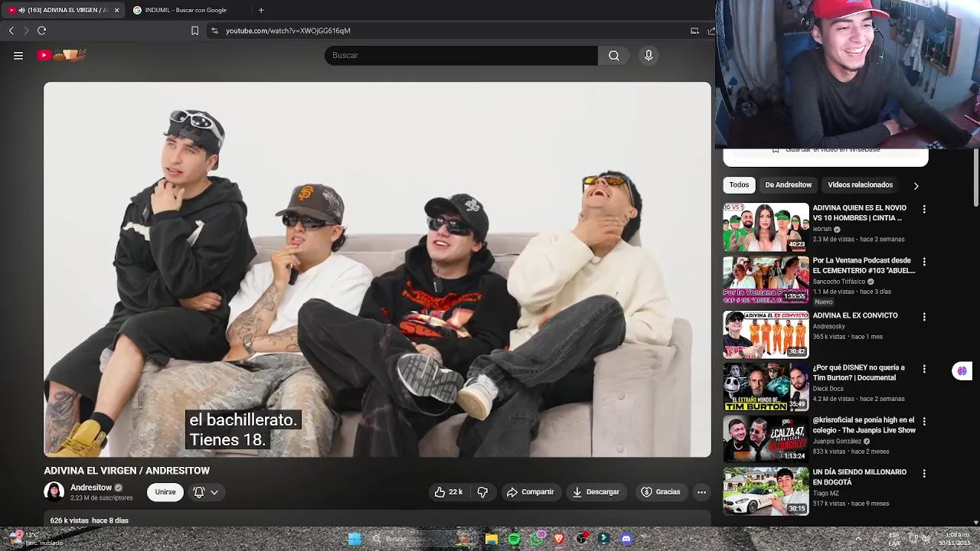Like the video with thumbs up
The image size is (980, 551).
(449, 492)
